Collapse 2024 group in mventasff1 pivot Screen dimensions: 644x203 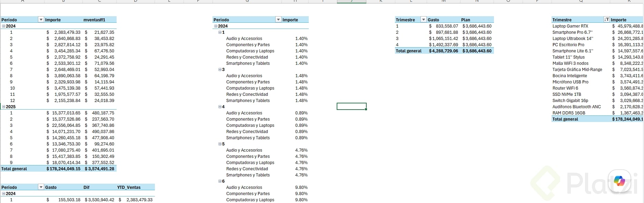[4, 26]
